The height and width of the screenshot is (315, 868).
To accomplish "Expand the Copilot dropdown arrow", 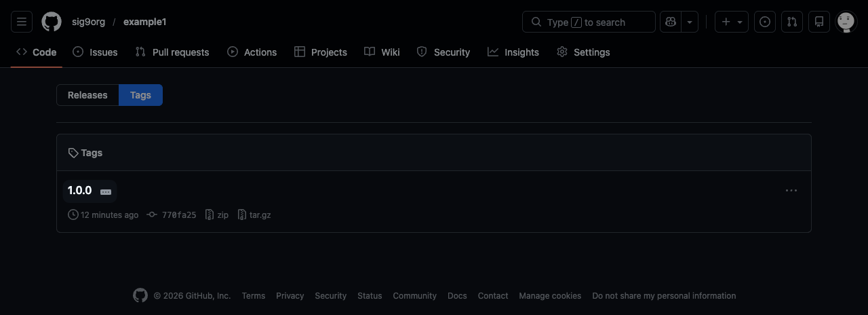I will [690, 22].
